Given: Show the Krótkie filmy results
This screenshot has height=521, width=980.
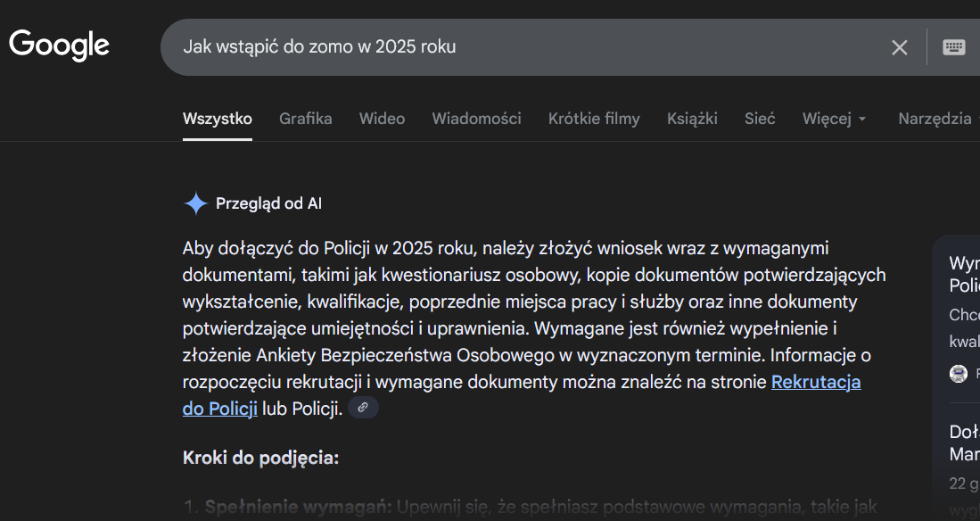Looking at the screenshot, I should point(594,119).
